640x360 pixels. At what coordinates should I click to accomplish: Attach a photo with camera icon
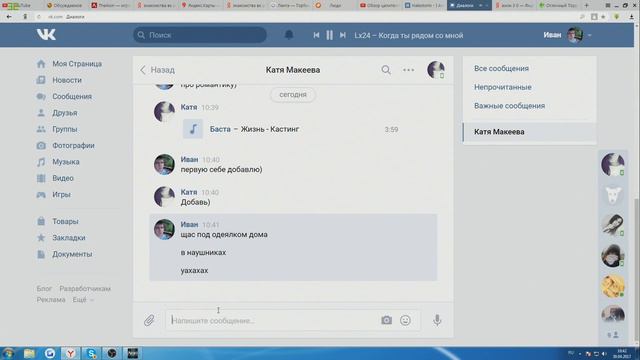point(387,320)
